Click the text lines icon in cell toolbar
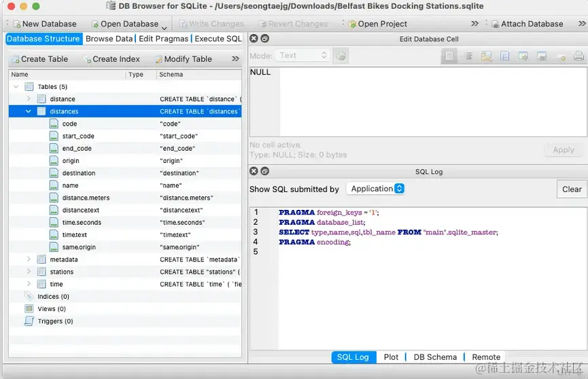 click(469, 56)
